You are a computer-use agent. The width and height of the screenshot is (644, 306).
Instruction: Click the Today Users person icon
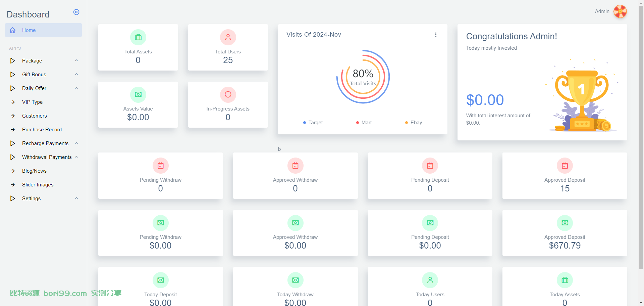430,280
